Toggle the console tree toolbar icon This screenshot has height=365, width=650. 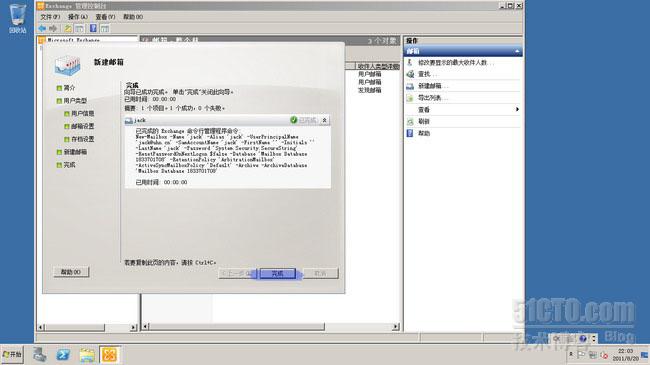pos(80,28)
